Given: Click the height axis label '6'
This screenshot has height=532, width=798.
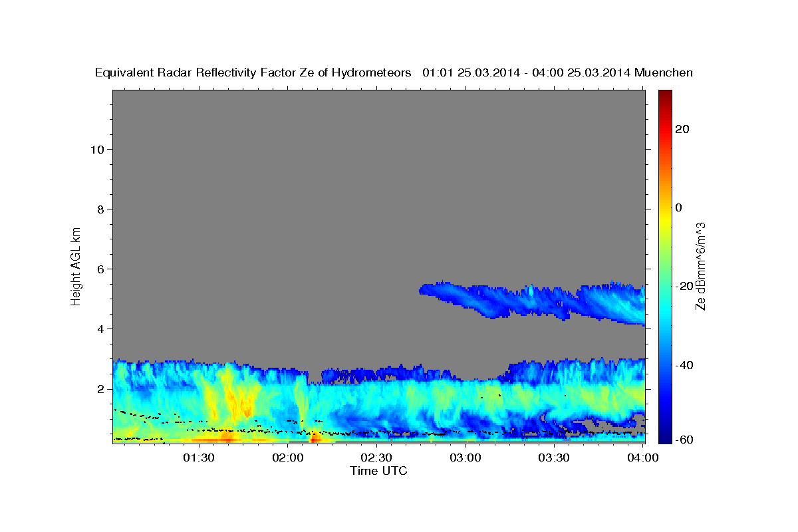Looking at the screenshot, I should [x=100, y=269].
